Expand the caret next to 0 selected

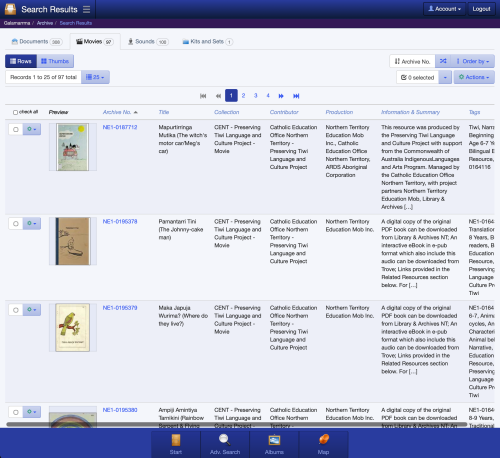[x=445, y=77]
